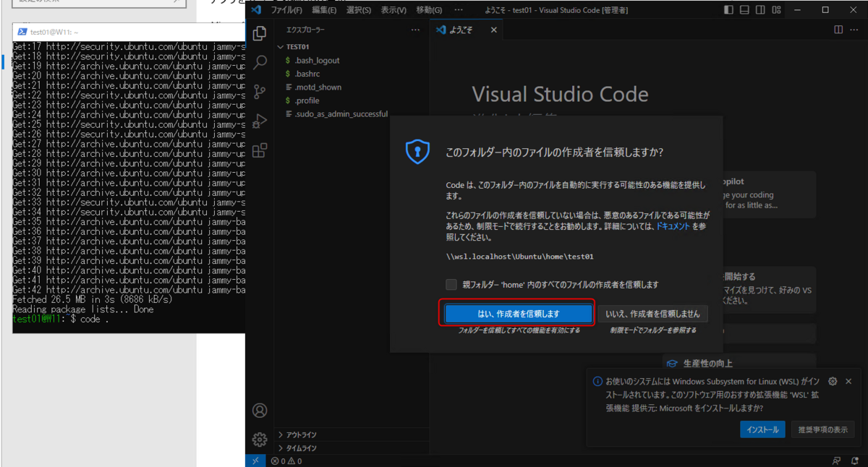This screenshot has height=467, width=868.
Task: Click いいえ、作成者を信頼しません button
Action: (x=653, y=314)
